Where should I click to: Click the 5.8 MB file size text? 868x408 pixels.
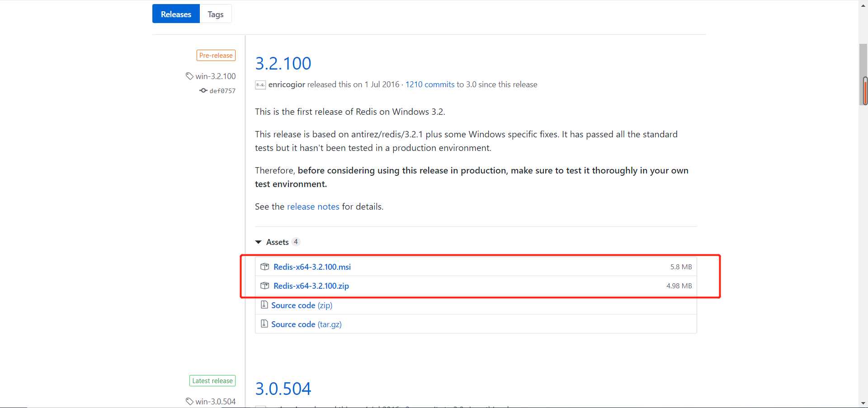(681, 267)
